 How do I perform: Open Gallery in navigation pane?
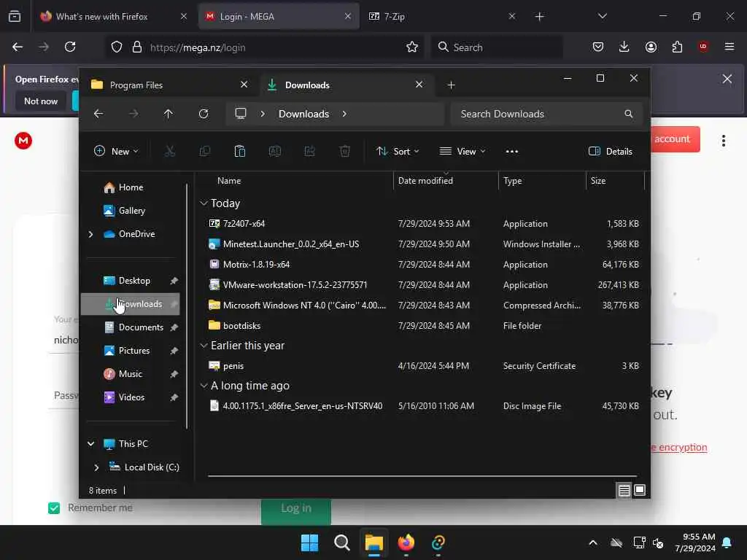[124, 211]
